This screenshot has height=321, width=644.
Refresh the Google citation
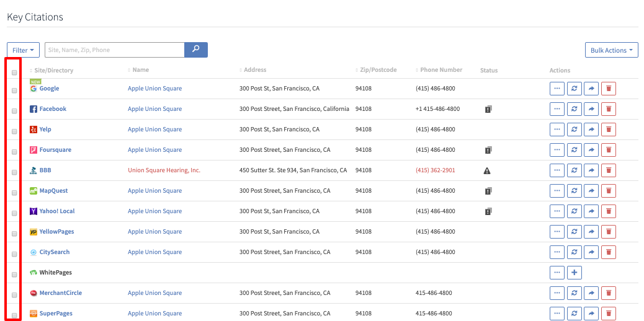574,89
